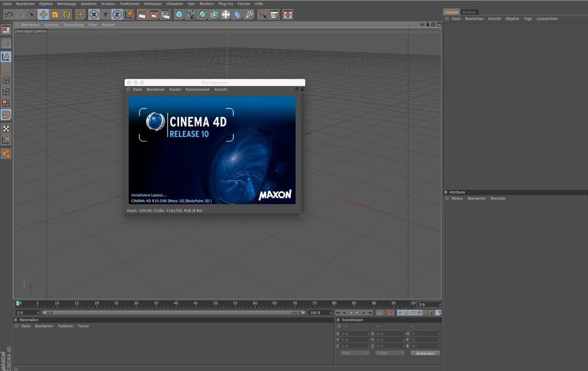Activate the Scale tool
The height and width of the screenshot is (371, 588).
coord(54,14)
